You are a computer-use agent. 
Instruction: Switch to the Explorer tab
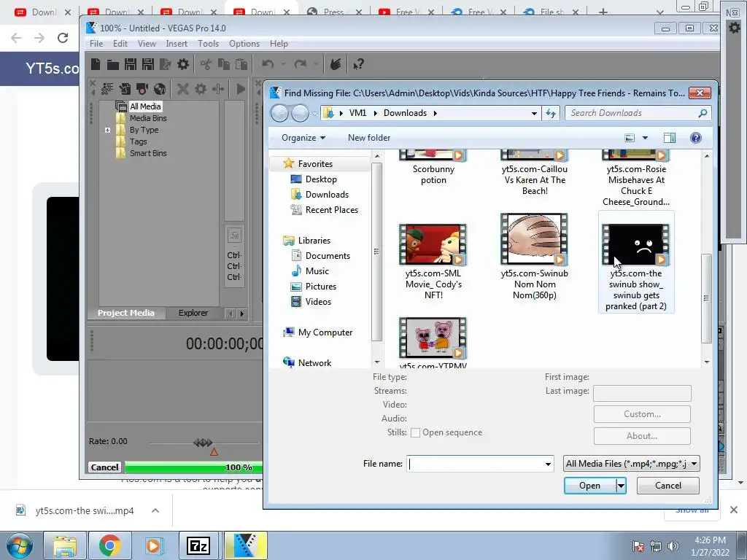click(193, 313)
